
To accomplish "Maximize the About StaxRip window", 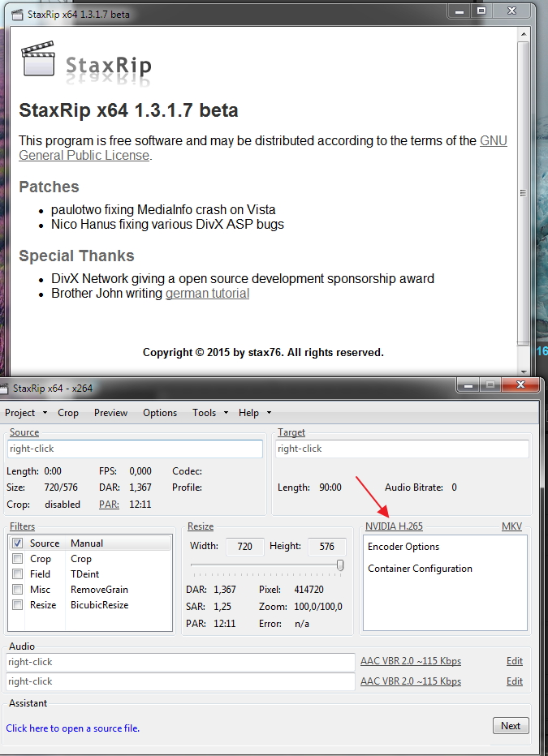I will point(481,11).
